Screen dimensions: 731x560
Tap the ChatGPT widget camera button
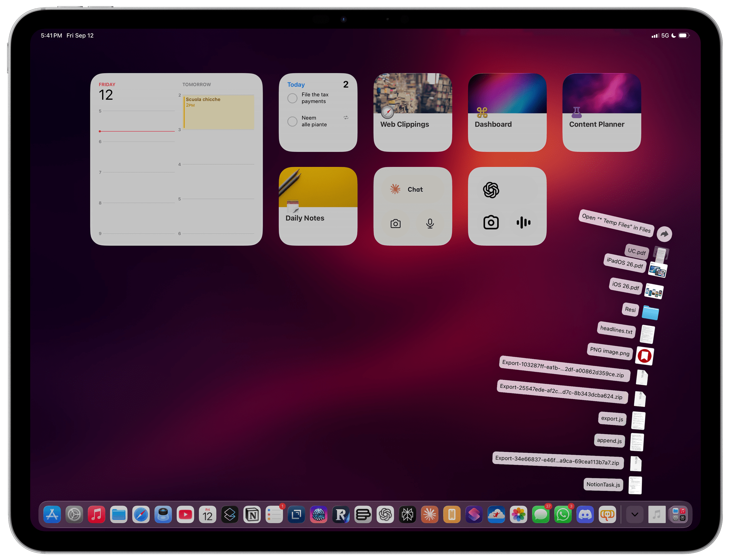(x=491, y=223)
